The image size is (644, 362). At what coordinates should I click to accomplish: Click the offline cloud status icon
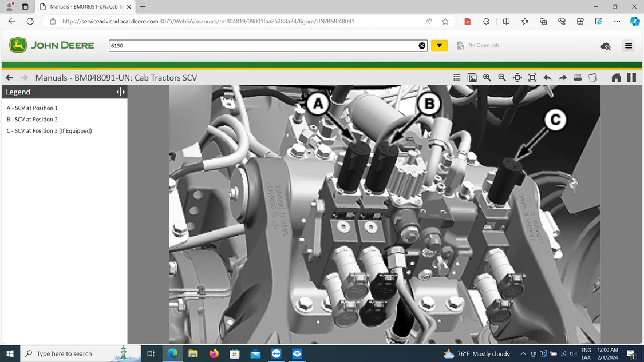coord(606,46)
